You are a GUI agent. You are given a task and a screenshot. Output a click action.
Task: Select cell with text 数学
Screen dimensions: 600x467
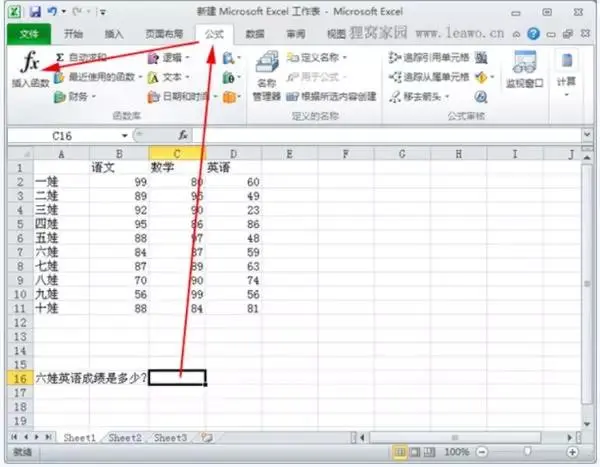click(177, 168)
